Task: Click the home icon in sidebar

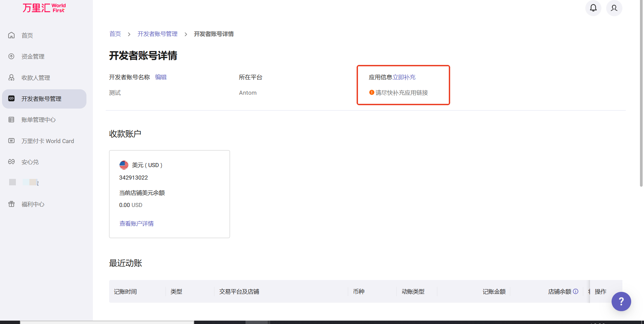Action: tap(11, 35)
